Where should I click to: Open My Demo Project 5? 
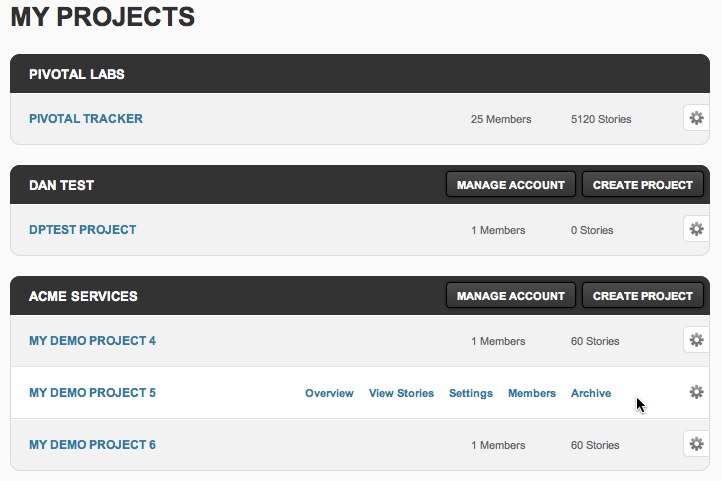(92, 393)
